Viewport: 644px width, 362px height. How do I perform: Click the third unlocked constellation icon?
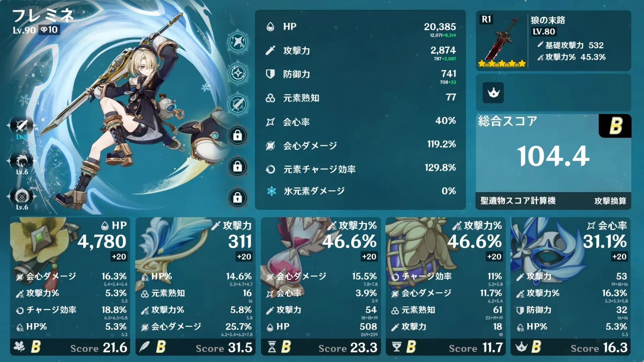pyautogui.click(x=238, y=104)
